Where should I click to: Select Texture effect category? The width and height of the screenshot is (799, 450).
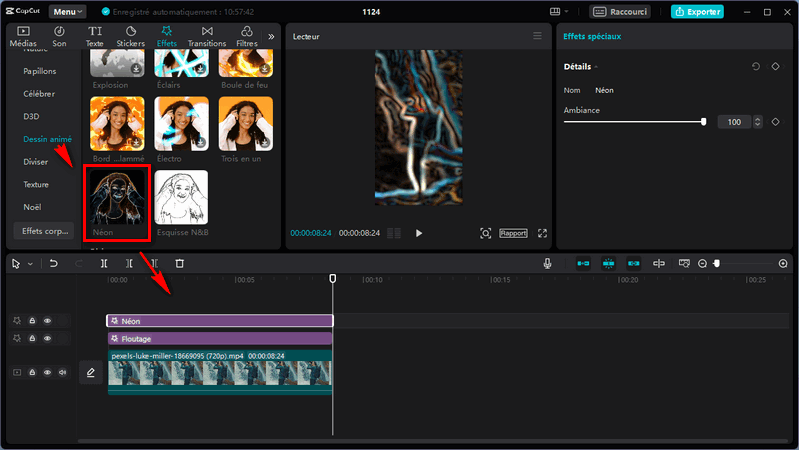point(36,184)
